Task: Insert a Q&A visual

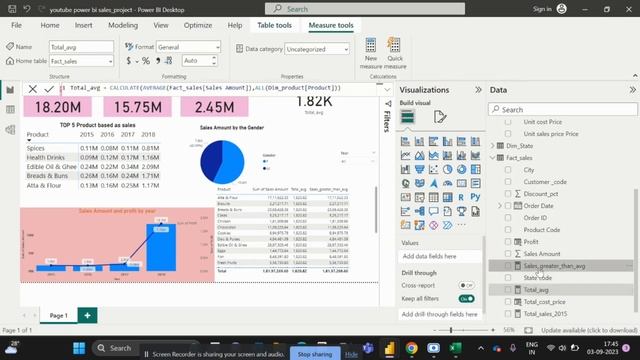Action: coord(433,211)
